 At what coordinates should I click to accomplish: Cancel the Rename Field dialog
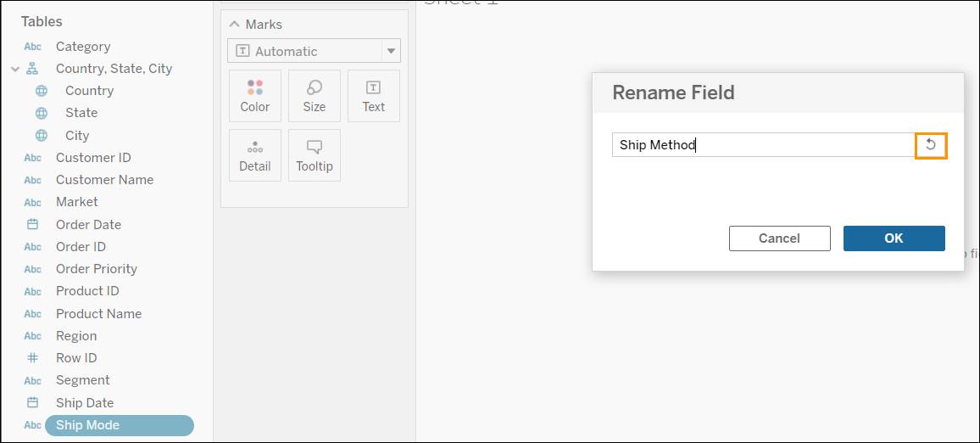pos(779,238)
